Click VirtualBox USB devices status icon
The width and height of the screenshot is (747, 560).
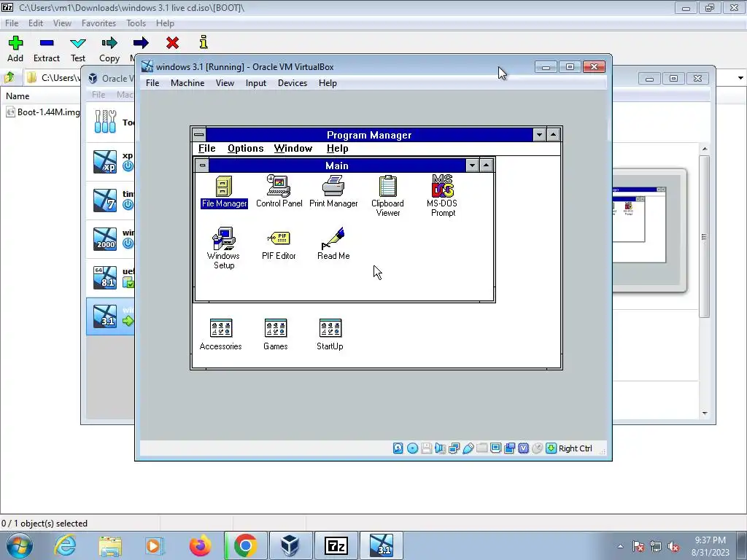(x=468, y=448)
